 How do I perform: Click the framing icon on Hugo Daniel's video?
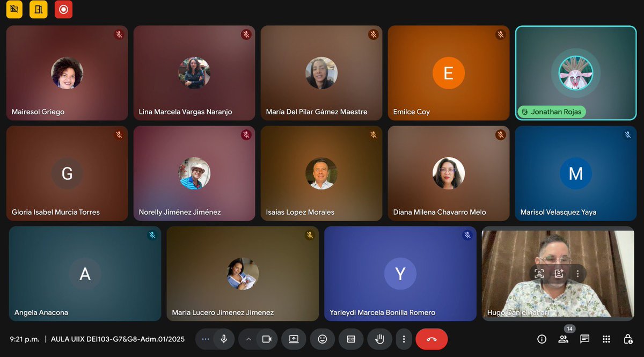point(539,273)
